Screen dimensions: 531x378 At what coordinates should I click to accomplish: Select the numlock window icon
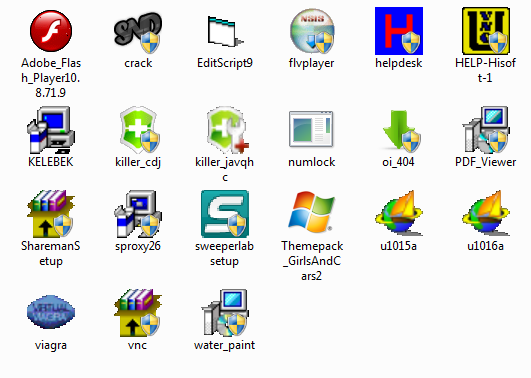point(312,129)
